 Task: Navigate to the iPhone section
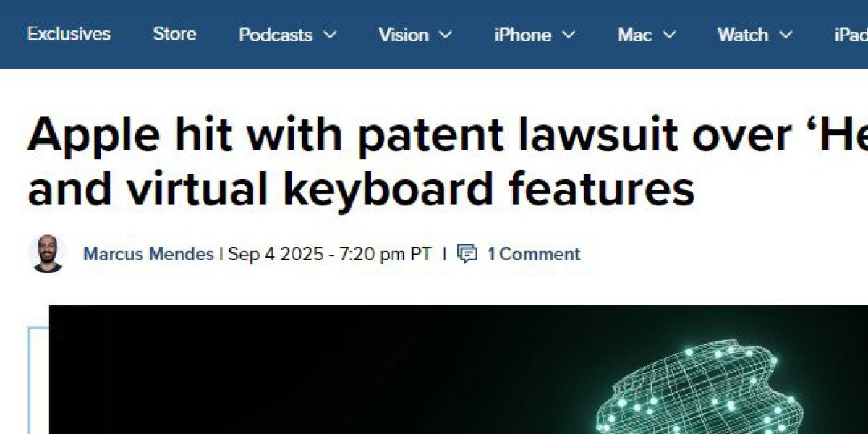click(x=522, y=35)
